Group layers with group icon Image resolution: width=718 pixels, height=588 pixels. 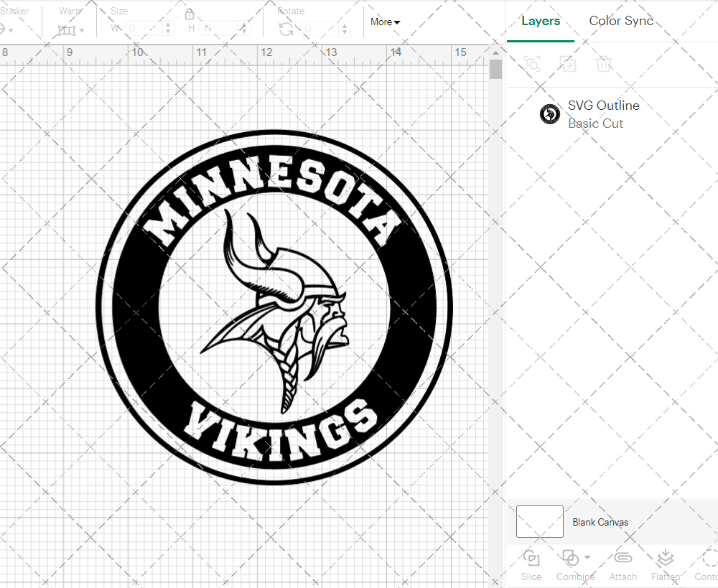pyautogui.click(x=532, y=64)
